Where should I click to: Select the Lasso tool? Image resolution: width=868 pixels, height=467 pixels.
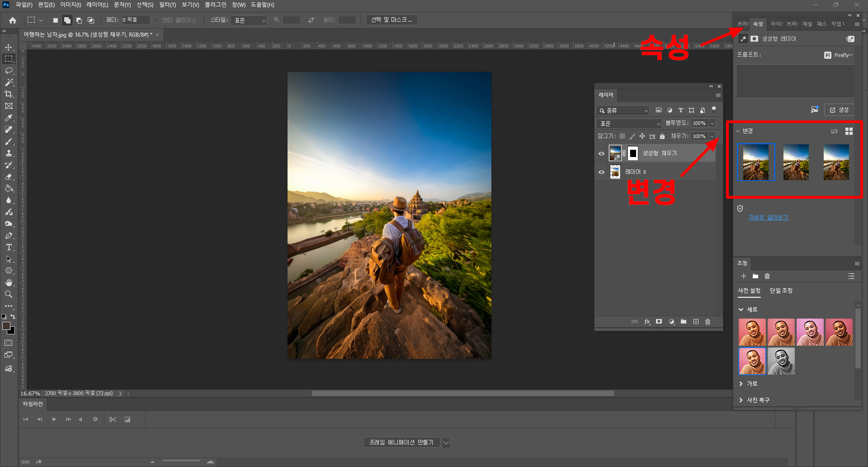[9, 71]
